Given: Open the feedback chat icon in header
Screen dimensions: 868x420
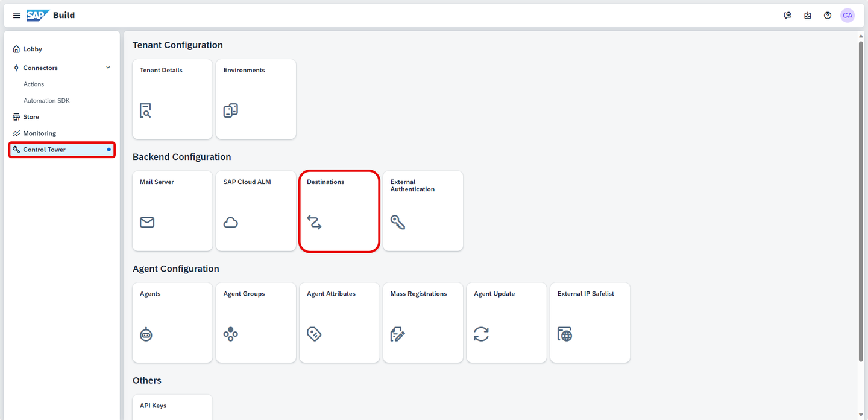Looking at the screenshot, I should [787, 16].
